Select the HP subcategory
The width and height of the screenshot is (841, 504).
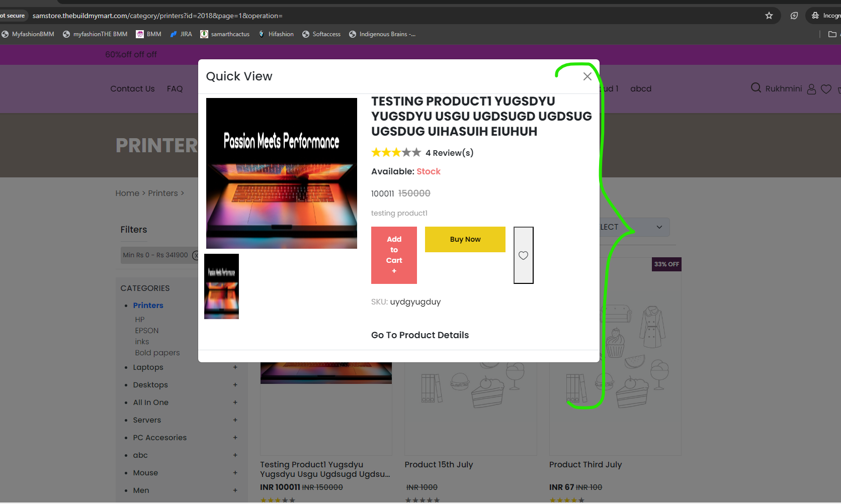(140, 320)
